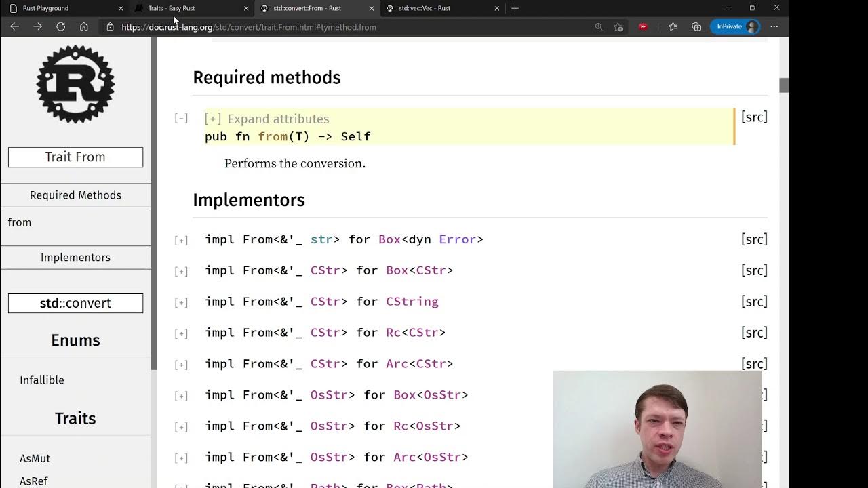Open the AsMut trait link in sidebar

35,458
